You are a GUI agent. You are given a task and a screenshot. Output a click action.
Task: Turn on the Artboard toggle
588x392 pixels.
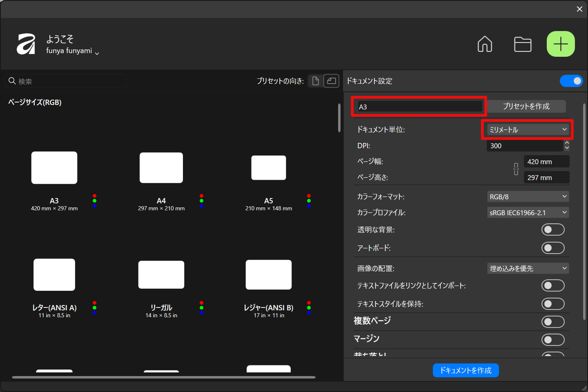click(552, 248)
